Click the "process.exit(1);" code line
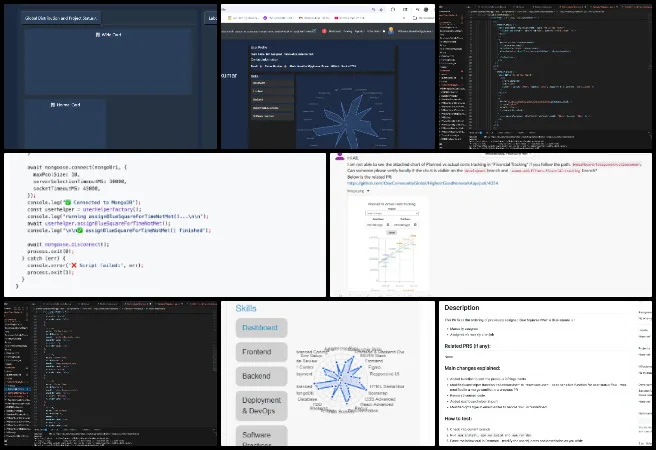This screenshot has height=450, width=656. (51, 272)
